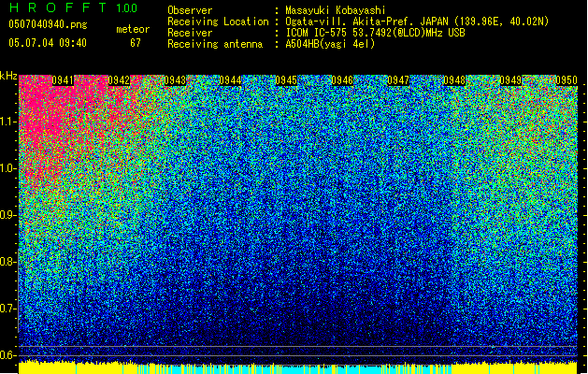Select the meteor count 67
The image size is (588, 374).
click(136, 43)
